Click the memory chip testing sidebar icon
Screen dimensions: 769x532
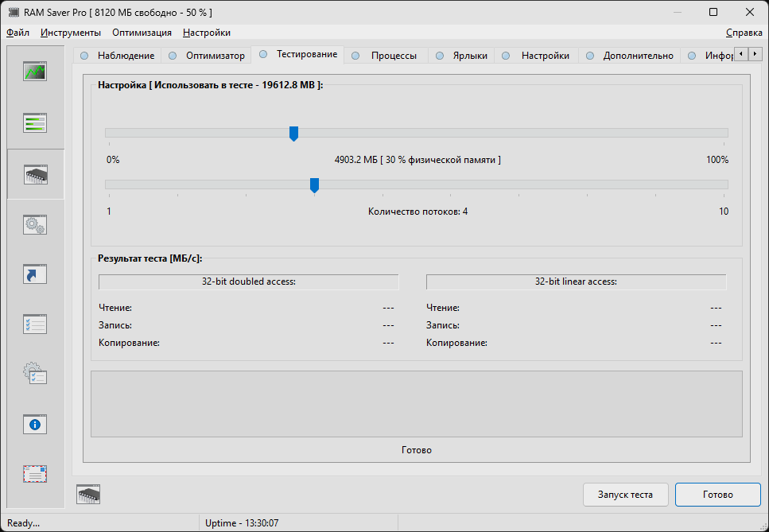coord(35,175)
